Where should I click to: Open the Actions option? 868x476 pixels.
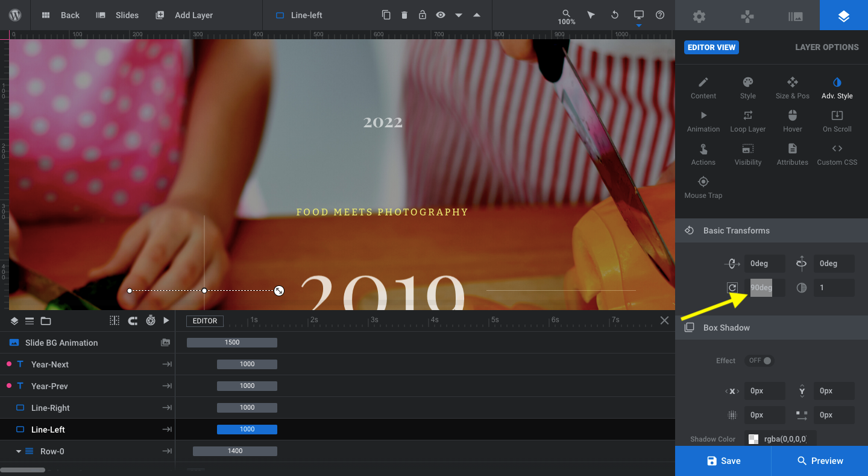click(x=703, y=154)
